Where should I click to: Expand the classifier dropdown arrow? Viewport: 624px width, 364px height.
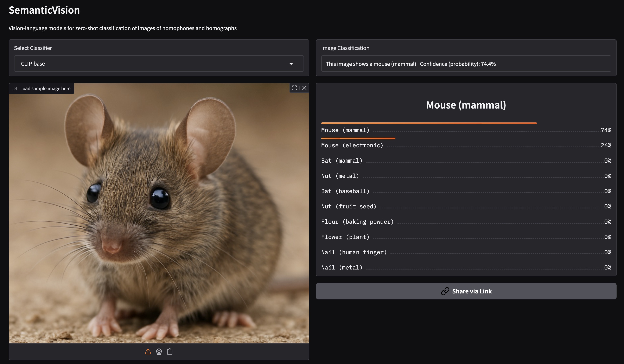291,64
